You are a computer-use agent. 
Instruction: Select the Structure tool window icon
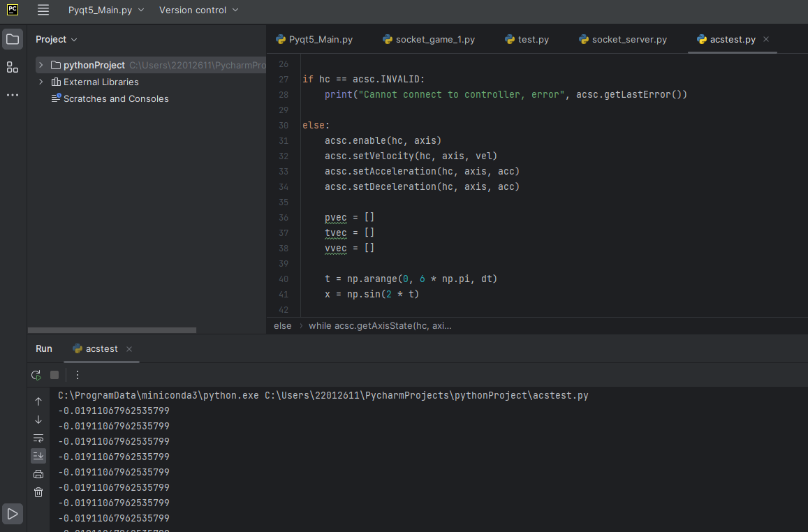(12, 67)
